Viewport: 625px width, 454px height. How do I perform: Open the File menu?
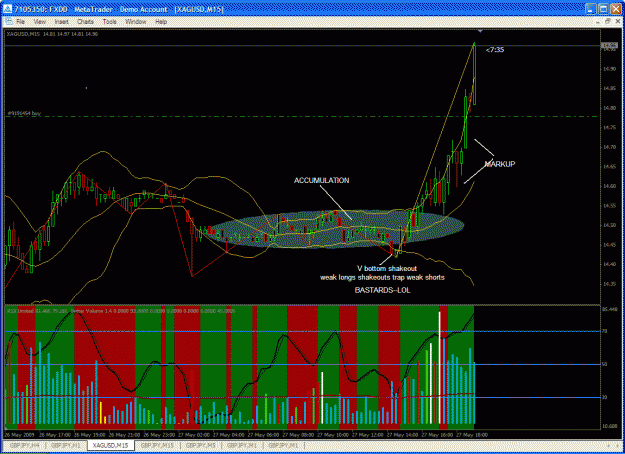(20, 22)
